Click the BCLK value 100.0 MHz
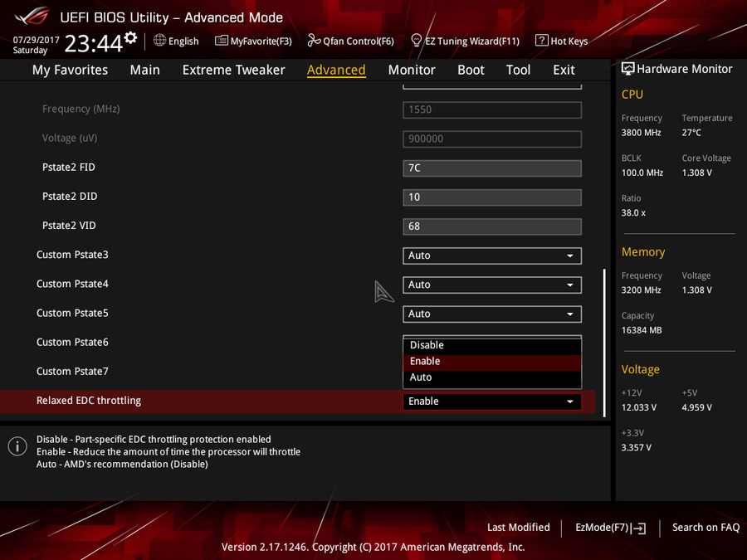747x560 pixels. (x=642, y=173)
